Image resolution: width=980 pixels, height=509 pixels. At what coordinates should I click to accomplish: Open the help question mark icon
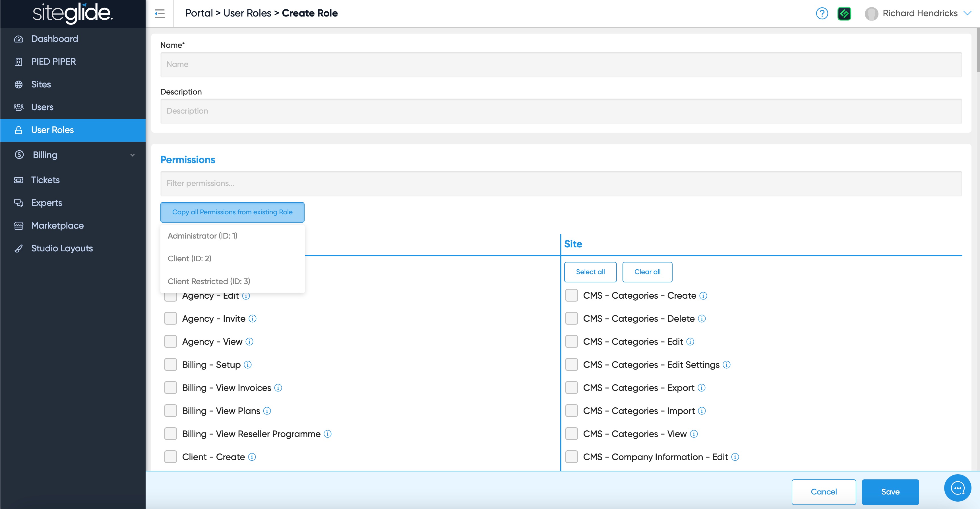[822, 14]
